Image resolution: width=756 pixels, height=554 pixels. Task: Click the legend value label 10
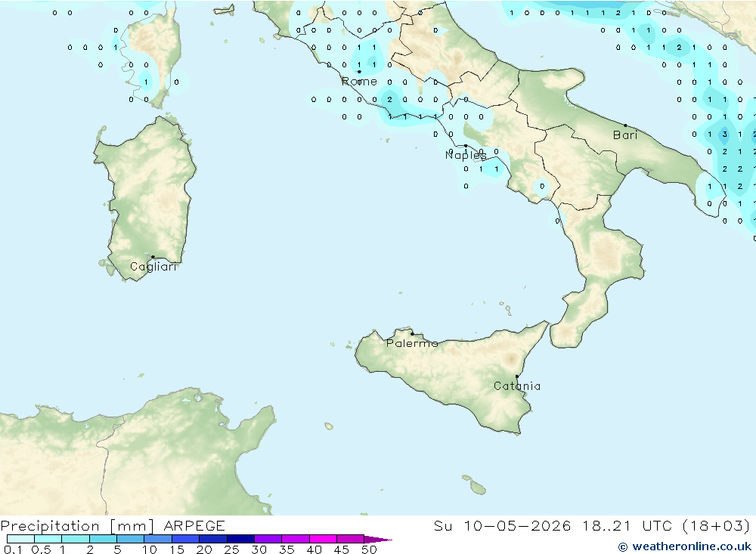[x=150, y=549]
